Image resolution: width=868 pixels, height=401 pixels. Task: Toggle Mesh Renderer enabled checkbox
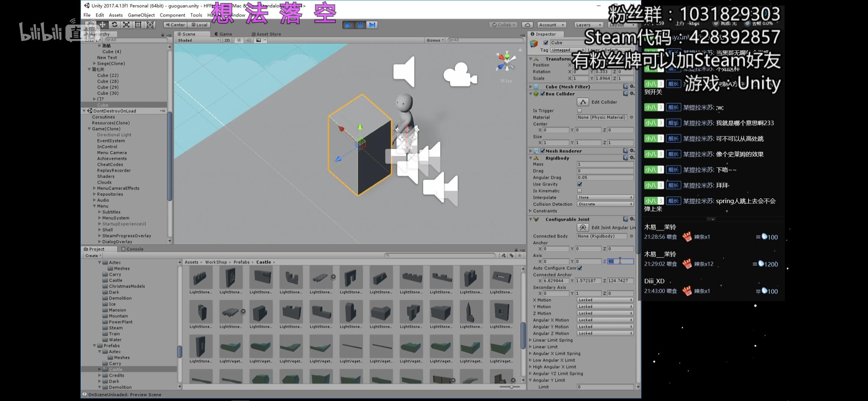tap(542, 151)
